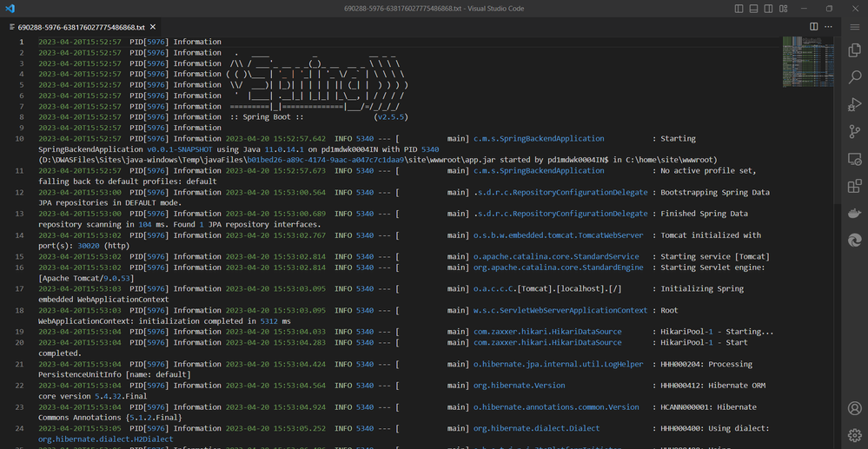Click line number 14 in gutter
The width and height of the screenshot is (868, 449).
point(20,235)
